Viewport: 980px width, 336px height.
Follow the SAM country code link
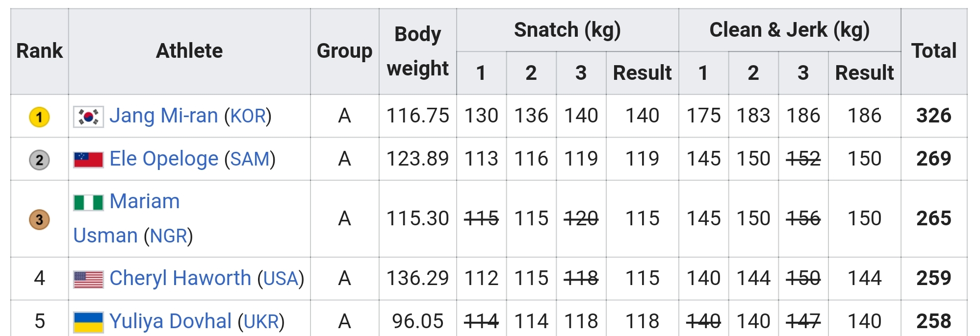click(250, 160)
